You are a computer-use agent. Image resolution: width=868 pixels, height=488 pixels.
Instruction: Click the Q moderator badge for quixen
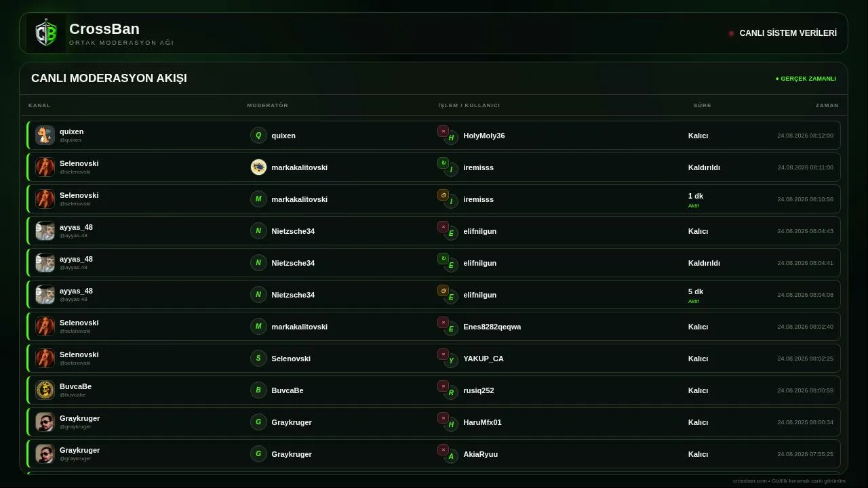(258, 136)
